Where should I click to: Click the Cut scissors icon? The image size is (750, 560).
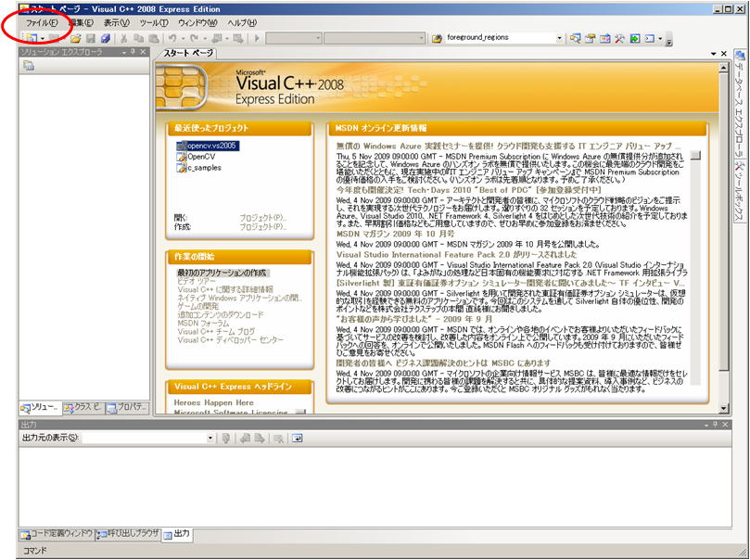coord(123,38)
